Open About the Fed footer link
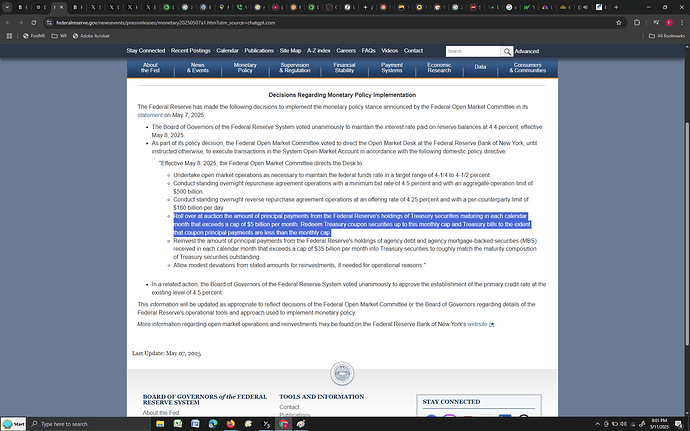 (161, 413)
